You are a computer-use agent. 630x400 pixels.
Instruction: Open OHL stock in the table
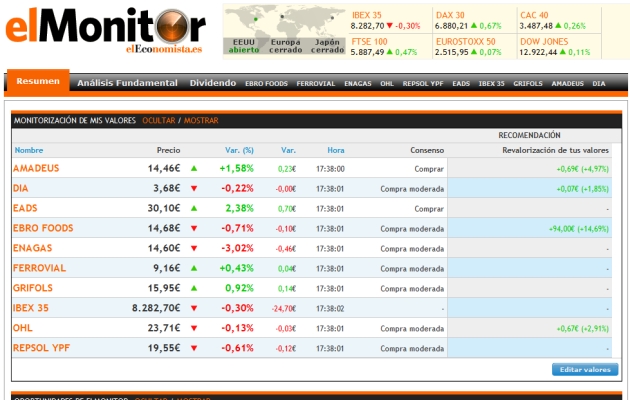[22, 328]
